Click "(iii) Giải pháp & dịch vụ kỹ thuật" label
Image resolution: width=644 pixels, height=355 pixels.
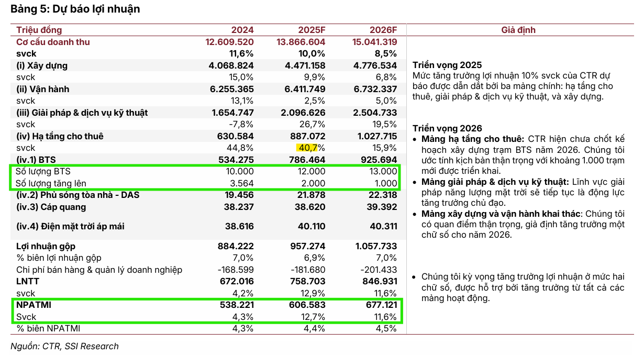click(x=82, y=113)
